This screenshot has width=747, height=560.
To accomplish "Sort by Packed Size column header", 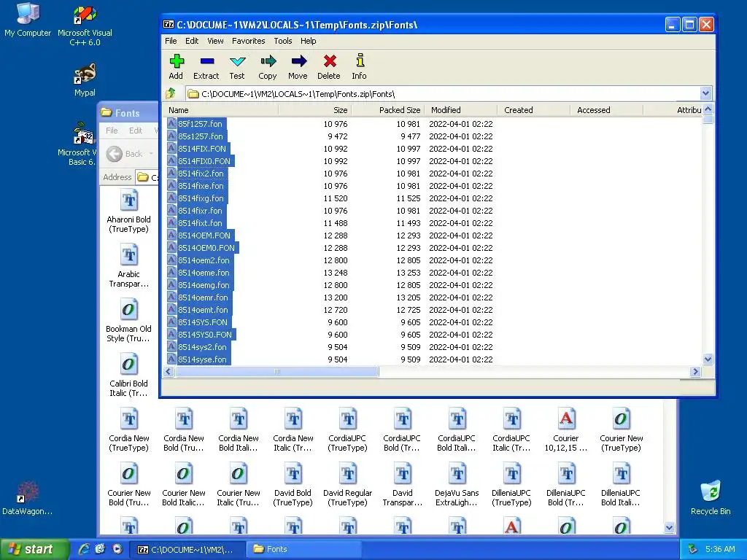I will tap(388, 110).
